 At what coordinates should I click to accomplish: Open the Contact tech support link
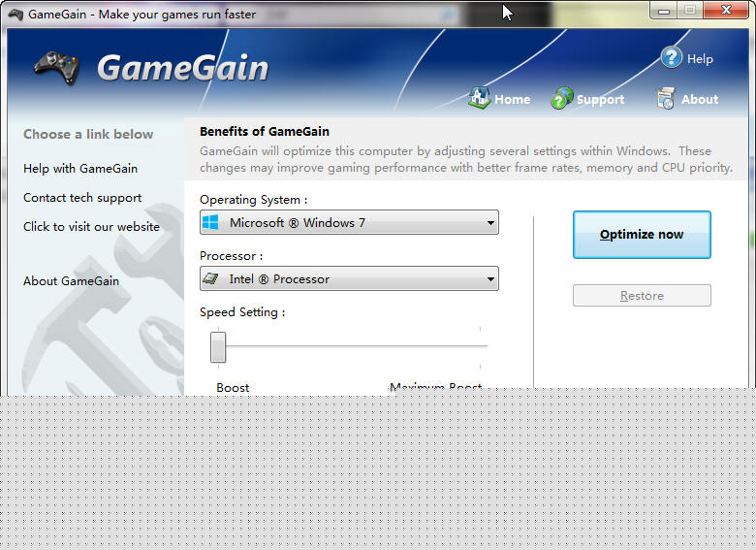tap(82, 198)
